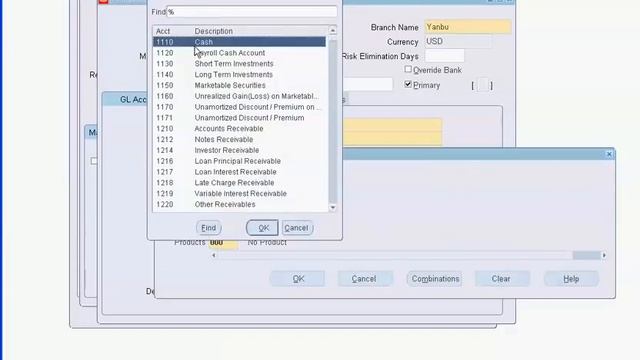Close the flexfield window with X
Screen dimensions: 640x360
(x=609, y=154)
